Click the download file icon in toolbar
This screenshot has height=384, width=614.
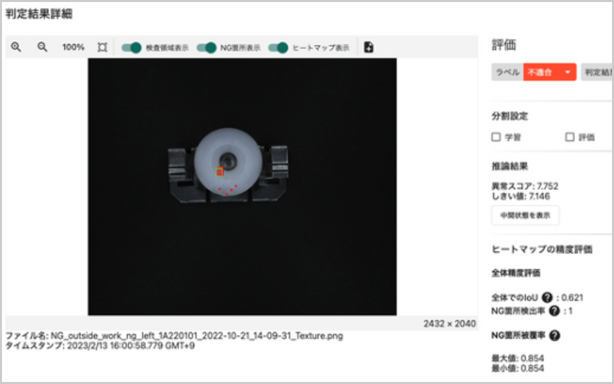point(368,47)
